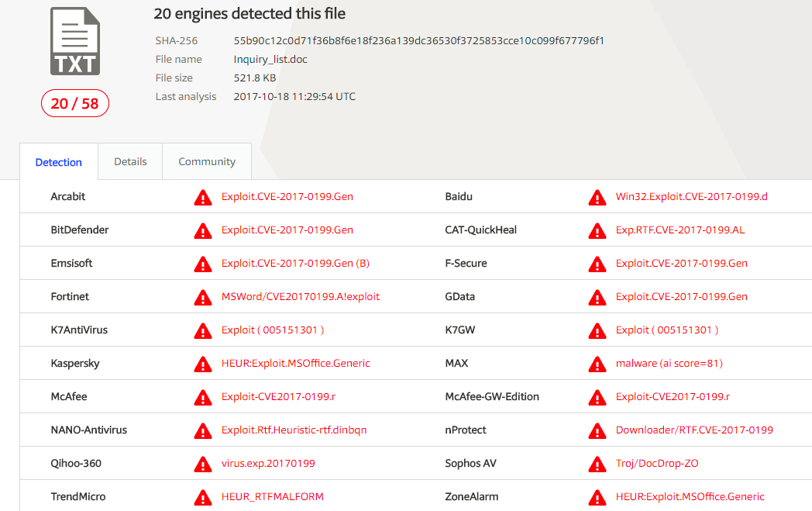
Task: Click the SHA-256 hash value
Action: tap(418, 40)
